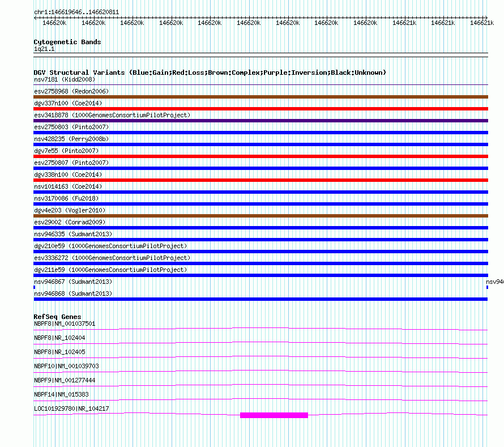Click the blue gain bar under esv2750803
This screenshot has width=504, height=447.
click(260, 133)
